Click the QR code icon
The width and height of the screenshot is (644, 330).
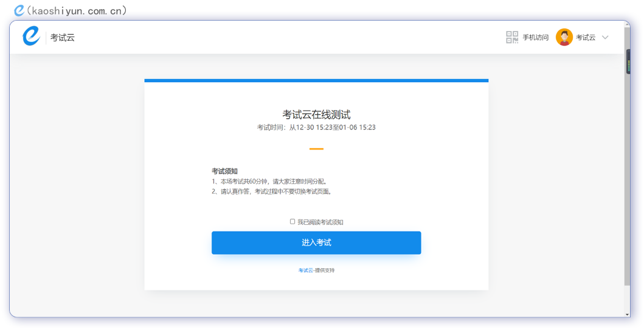[x=512, y=37]
